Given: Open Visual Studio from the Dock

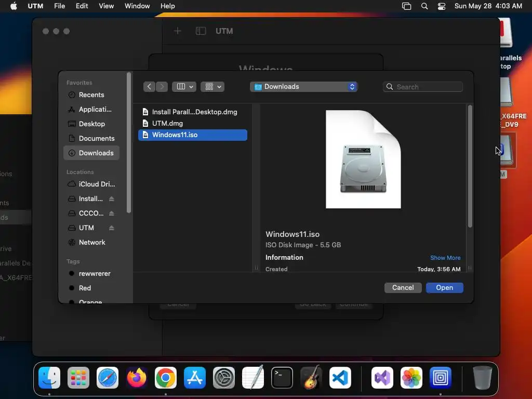Looking at the screenshot, I should pyautogui.click(x=382, y=378).
